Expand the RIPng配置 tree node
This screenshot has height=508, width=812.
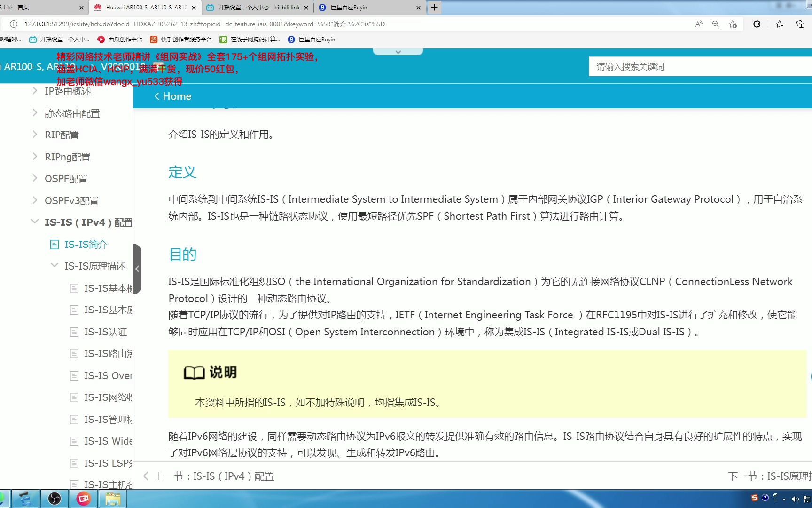coord(34,156)
